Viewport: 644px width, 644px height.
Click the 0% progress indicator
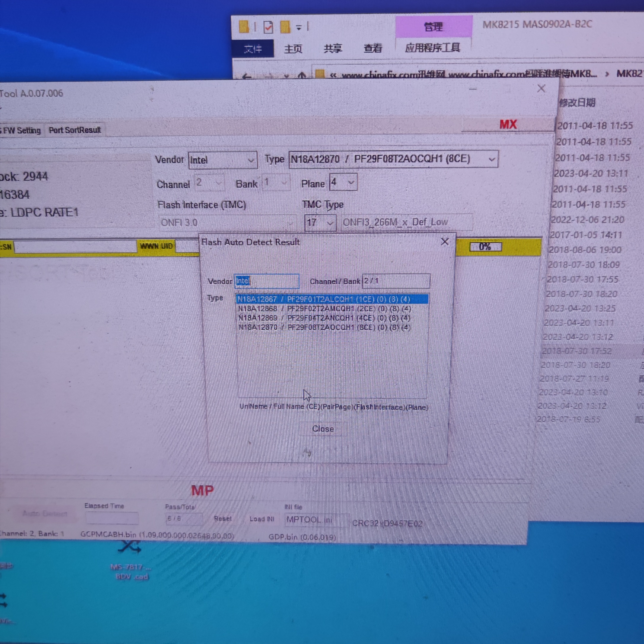485,247
